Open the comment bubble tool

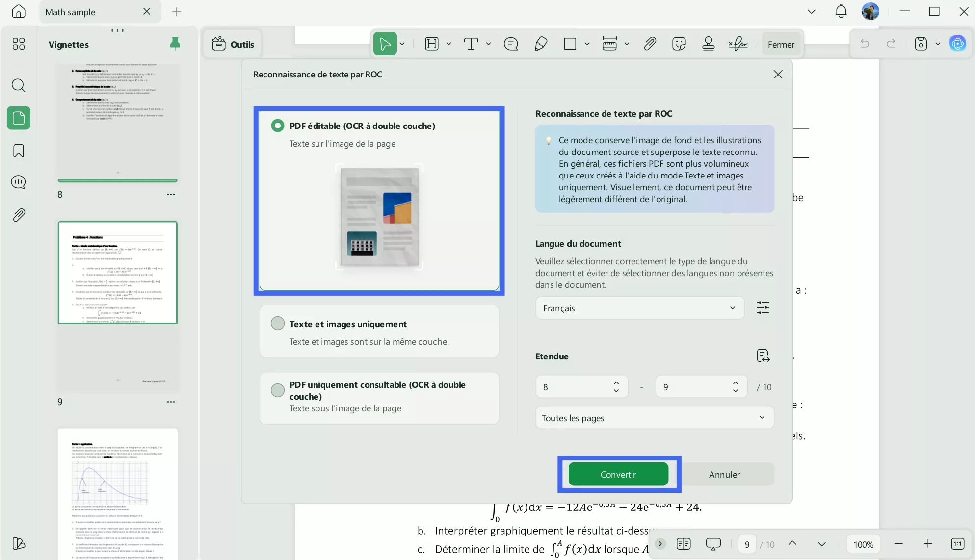pos(511,44)
